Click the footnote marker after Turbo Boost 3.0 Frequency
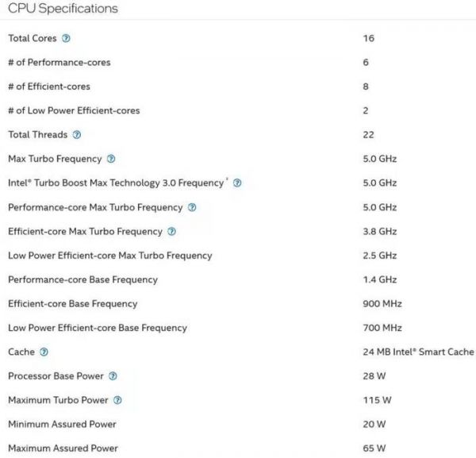Viewport: 476px width, 458px height. pos(228,180)
